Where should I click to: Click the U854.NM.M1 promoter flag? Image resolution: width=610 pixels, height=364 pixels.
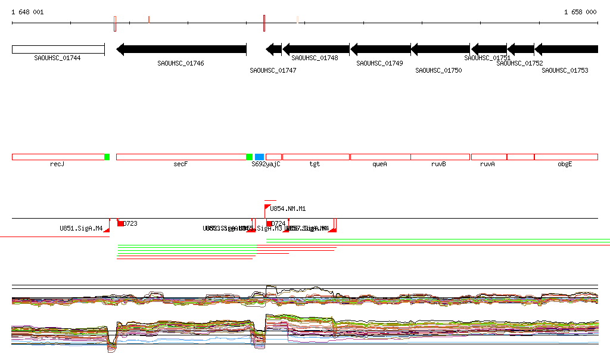coord(267,207)
